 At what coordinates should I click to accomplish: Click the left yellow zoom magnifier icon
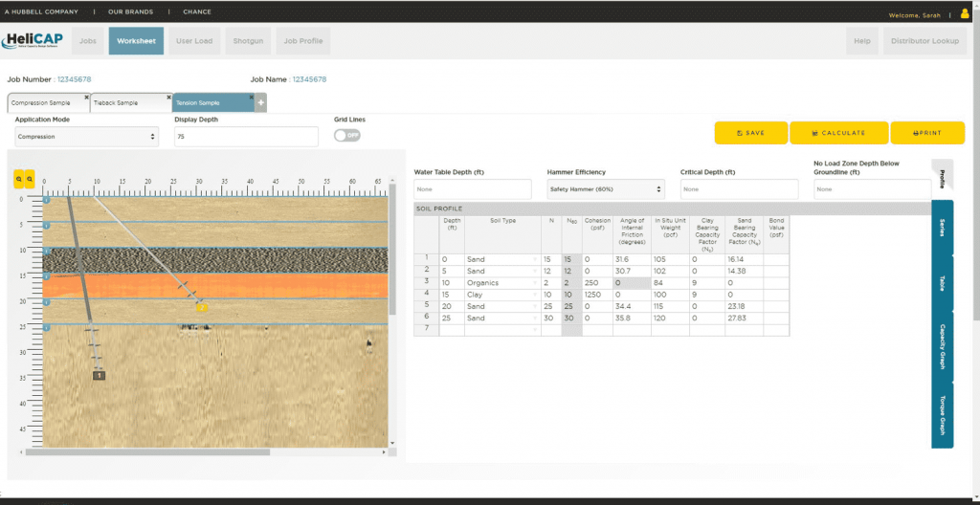click(x=18, y=179)
